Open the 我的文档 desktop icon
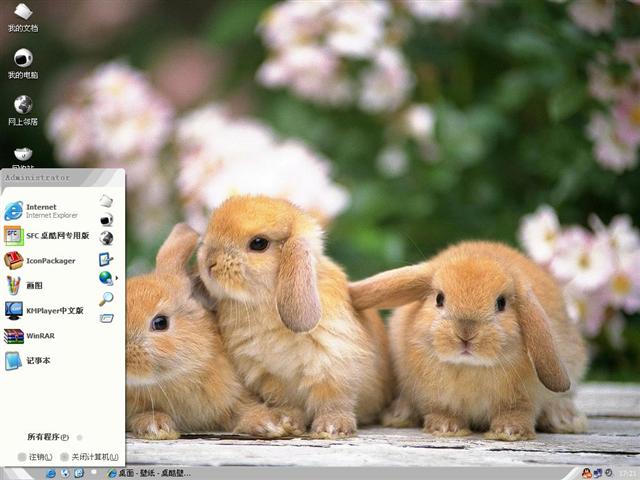This screenshot has height=480, width=640. 23,18
